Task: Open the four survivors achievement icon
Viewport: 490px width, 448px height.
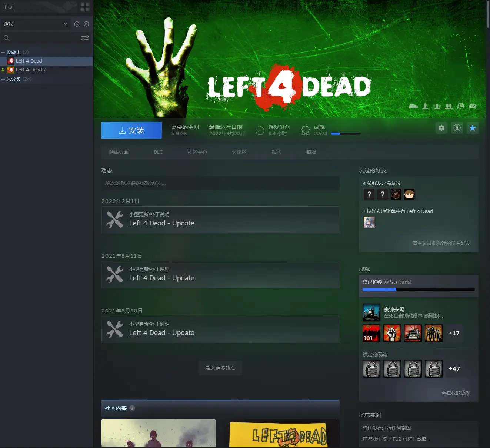Action: click(434, 333)
